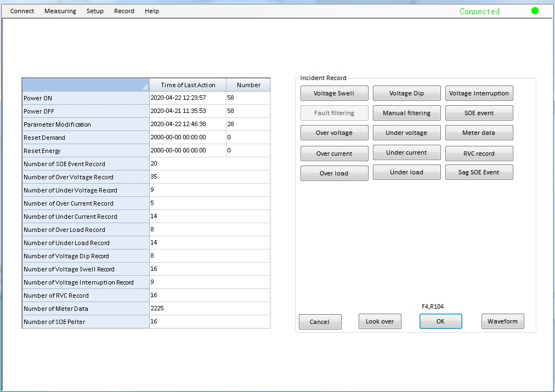View SOE event records
The image size is (555, 392).
coord(479,113)
